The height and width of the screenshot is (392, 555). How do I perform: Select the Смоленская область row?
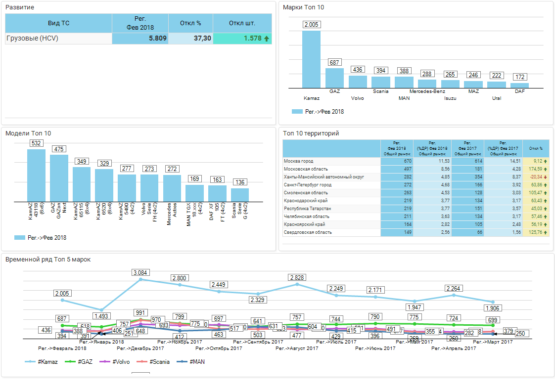coord(416,193)
